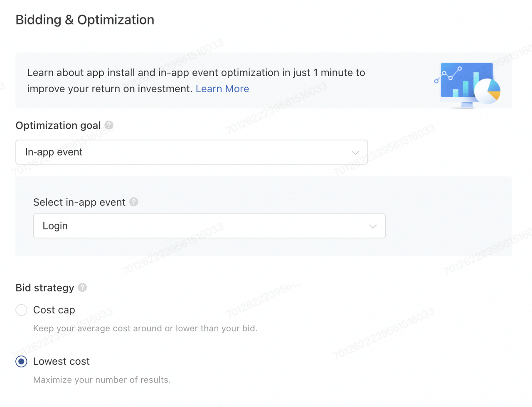Click the Cost cap label text
The height and width of the screenshot is (407, 532).
(54, 310)
